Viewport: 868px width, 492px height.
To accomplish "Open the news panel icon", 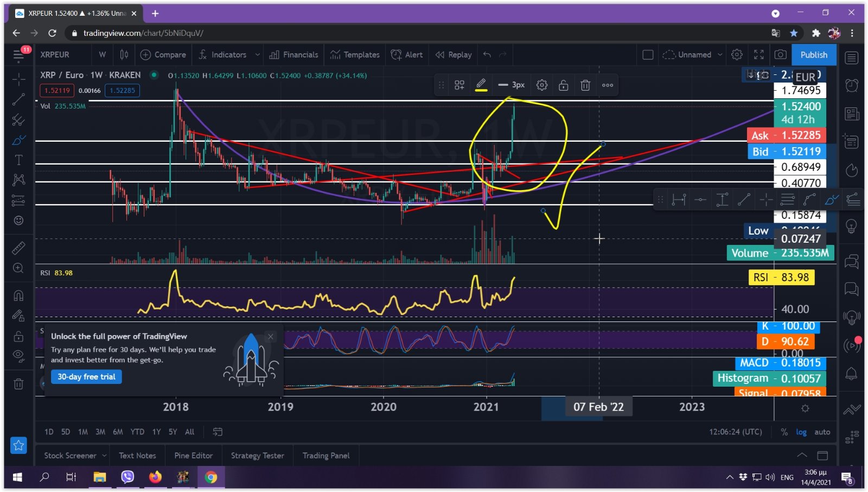I will point(852,114).
